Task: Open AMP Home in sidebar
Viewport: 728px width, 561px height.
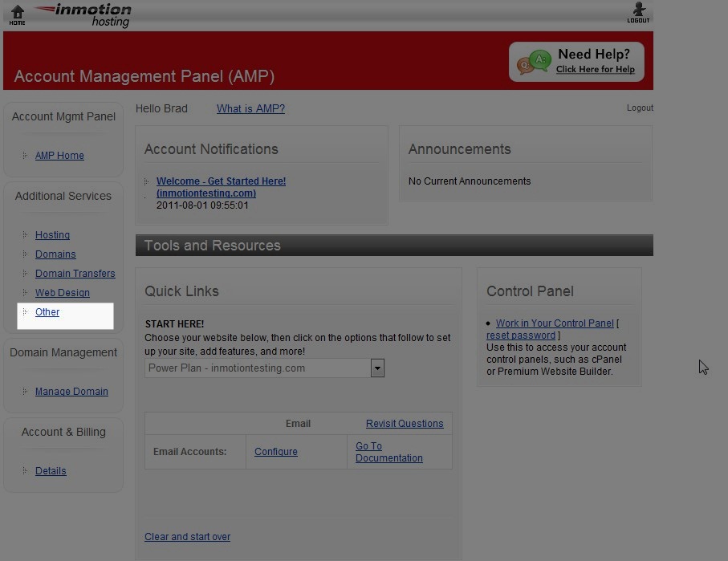Action: (59, 156)
